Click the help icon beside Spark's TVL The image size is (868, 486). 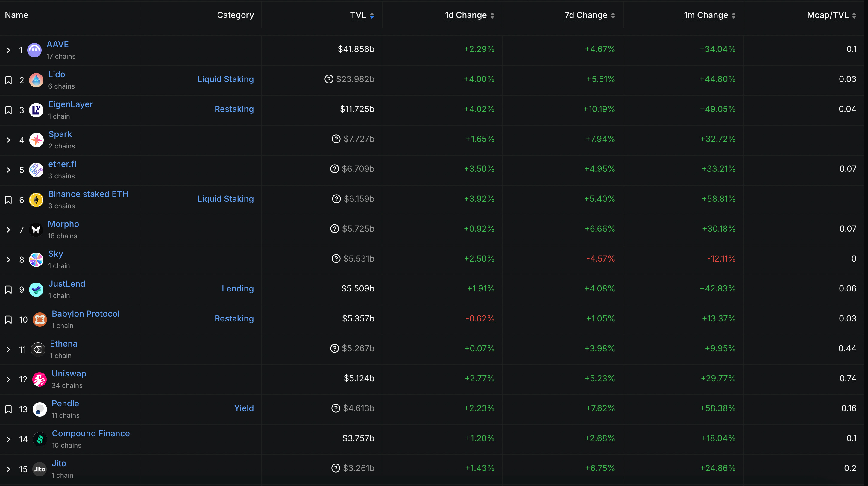[x=336, y=139]
